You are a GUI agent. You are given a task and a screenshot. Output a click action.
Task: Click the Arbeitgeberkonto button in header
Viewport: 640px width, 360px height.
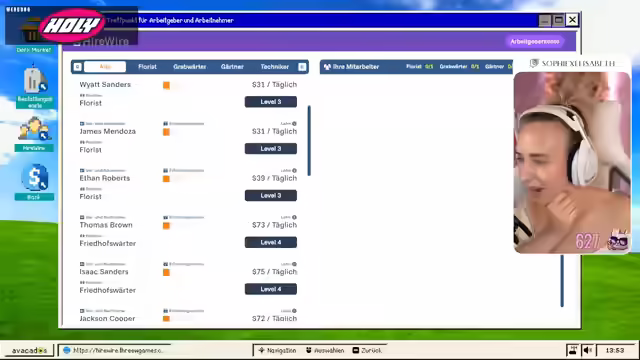click(x=535, y=42)
